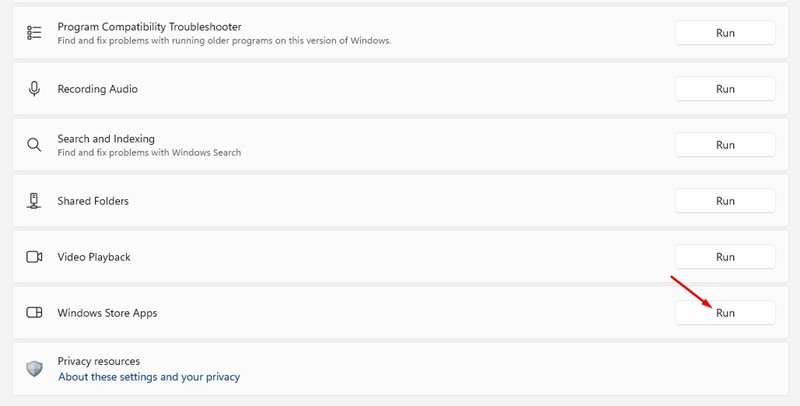Click the Windows Store Apps icon
Image resolution: width=800 pixels, height=406 pixels.
coord(34,313)
